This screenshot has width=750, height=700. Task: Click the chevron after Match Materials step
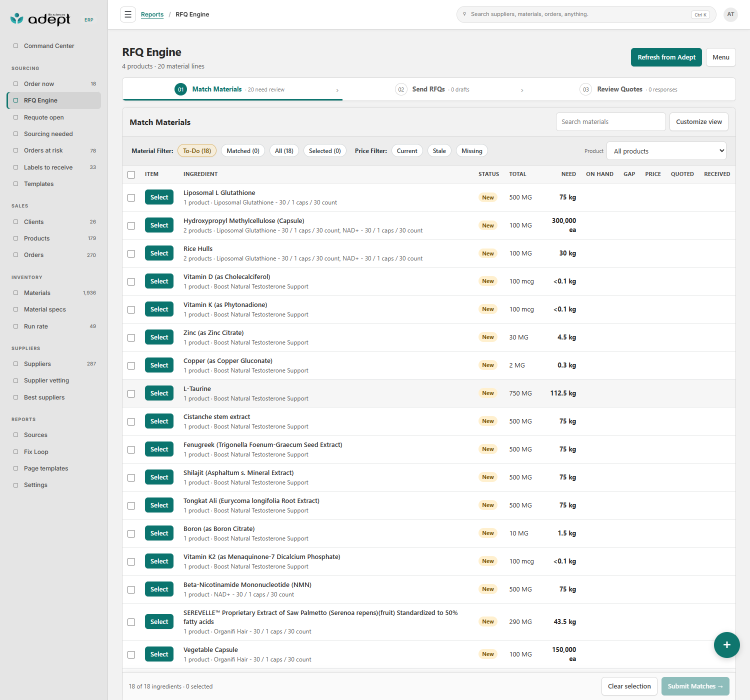pyautogui.click(x=337, y=90)
